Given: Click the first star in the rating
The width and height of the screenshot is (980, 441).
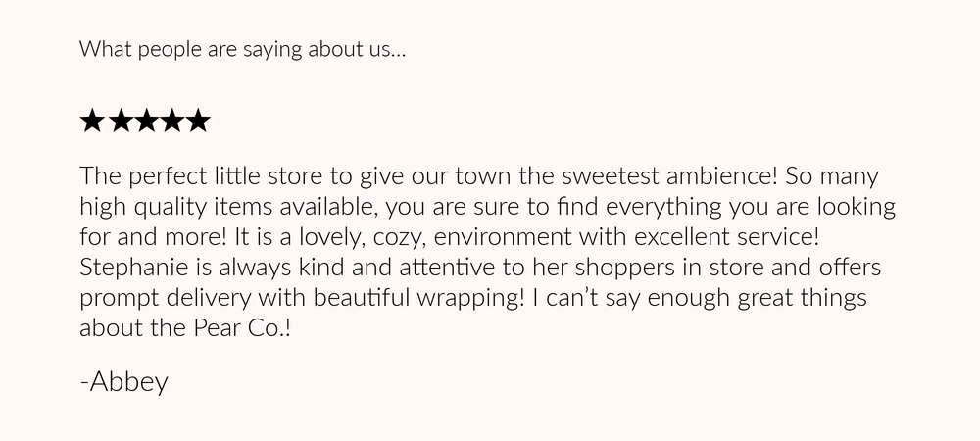Looking at the screenshot, I should point(92,121).
